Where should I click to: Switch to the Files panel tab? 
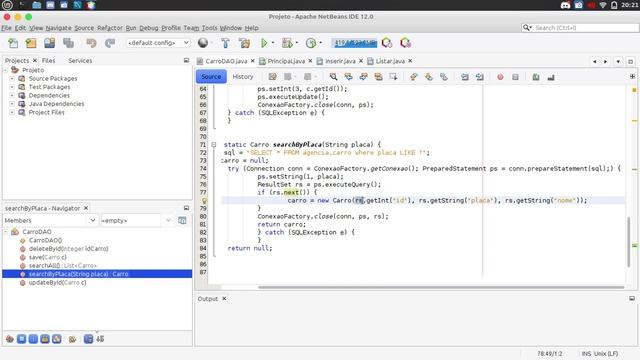click(x=49, y=60)
